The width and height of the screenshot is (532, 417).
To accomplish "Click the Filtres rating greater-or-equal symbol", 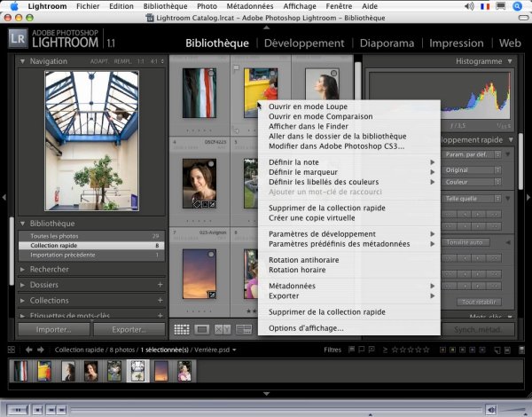I will (x=385, y=350).
